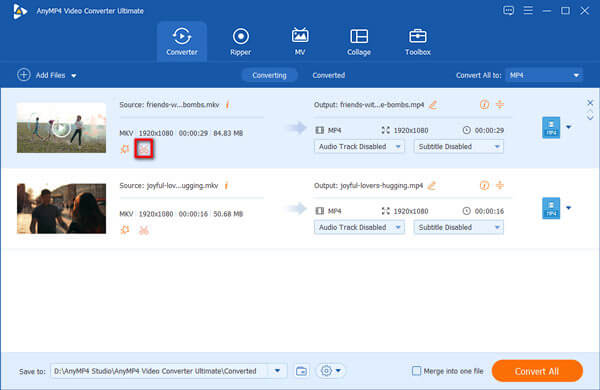Viewport: 600px width, 390px height.
Task: Expand the Save to path dropdown
Action: point(277,371)
